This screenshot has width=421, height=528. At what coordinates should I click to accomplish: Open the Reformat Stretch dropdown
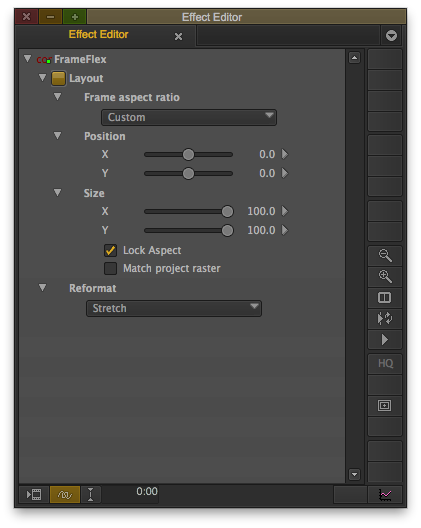(x=174, y=308)
